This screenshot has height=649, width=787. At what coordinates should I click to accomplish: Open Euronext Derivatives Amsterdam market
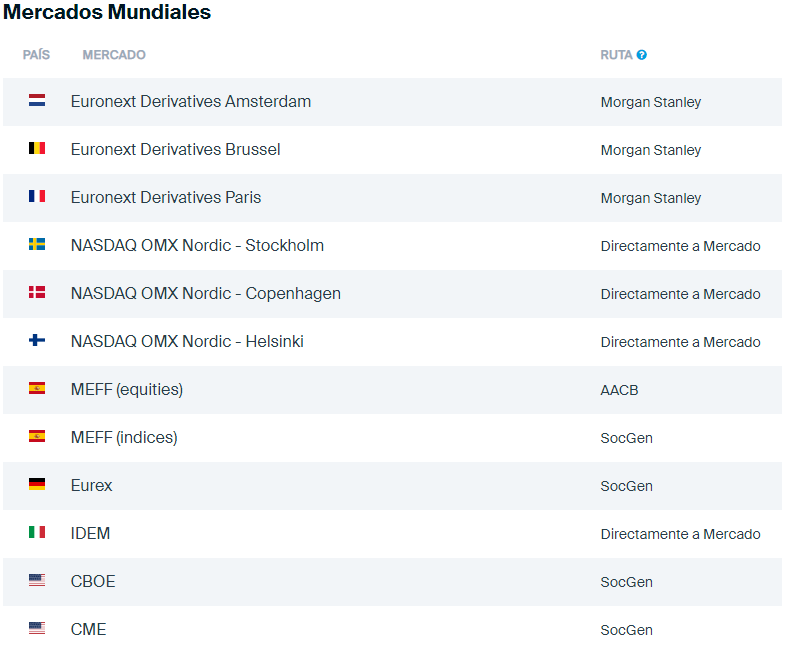pos(190,101)
